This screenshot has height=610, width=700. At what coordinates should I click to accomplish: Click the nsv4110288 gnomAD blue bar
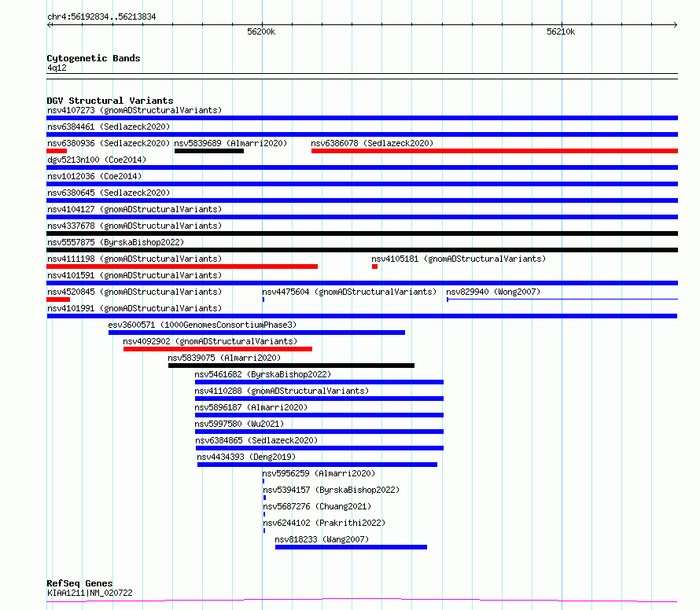(x=319, y=399)
